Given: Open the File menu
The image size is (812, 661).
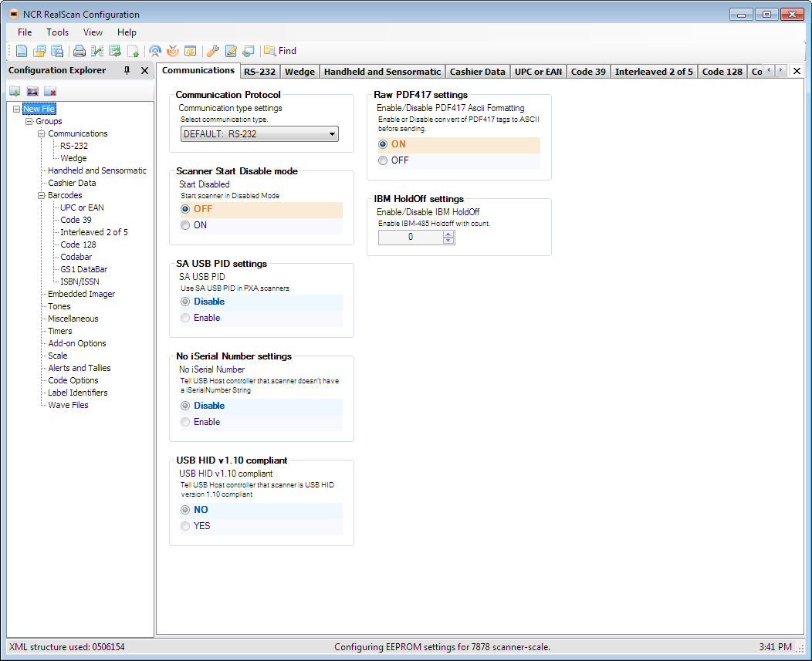Looking at the screenshot, I should pos(25,32).
